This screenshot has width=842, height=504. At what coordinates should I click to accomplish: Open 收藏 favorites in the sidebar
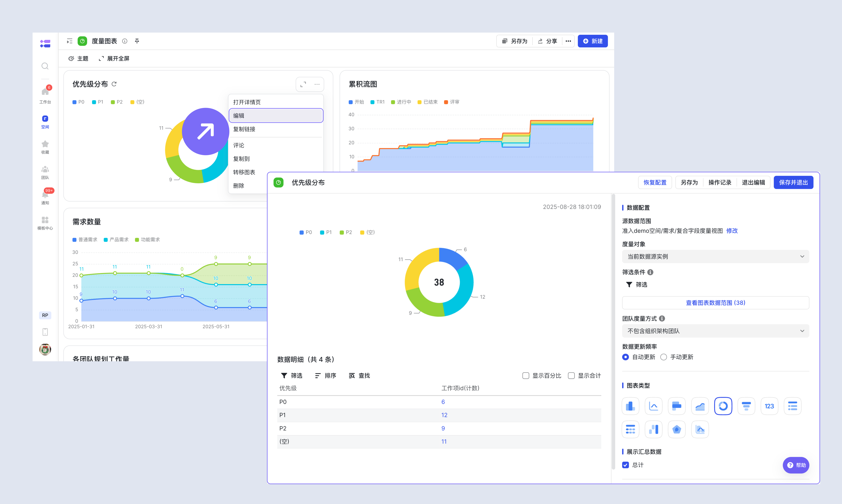[45, 147]
